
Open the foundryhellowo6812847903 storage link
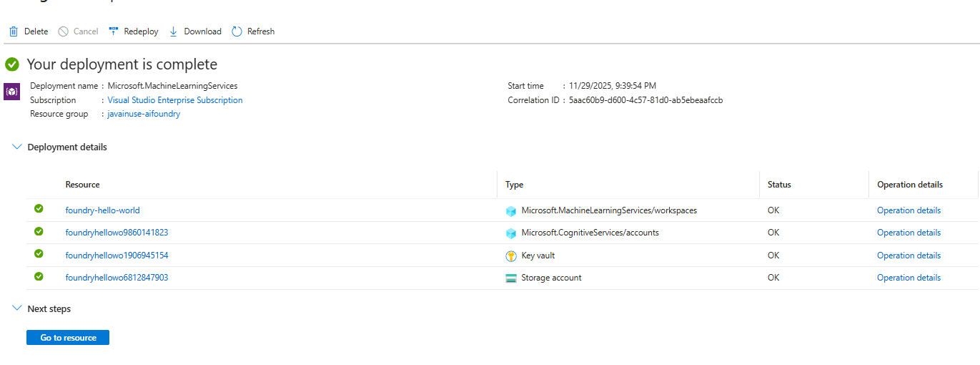117,278
